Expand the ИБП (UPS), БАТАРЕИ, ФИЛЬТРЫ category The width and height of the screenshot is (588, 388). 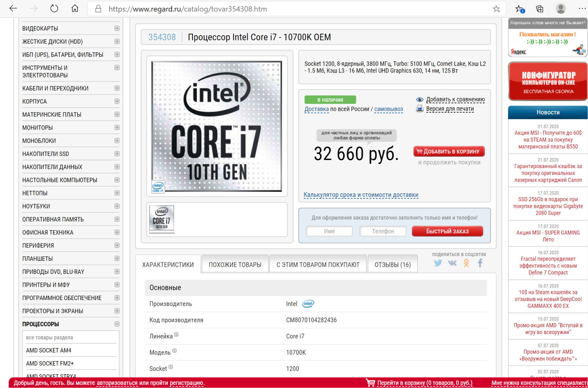click(x=117, y=55)
